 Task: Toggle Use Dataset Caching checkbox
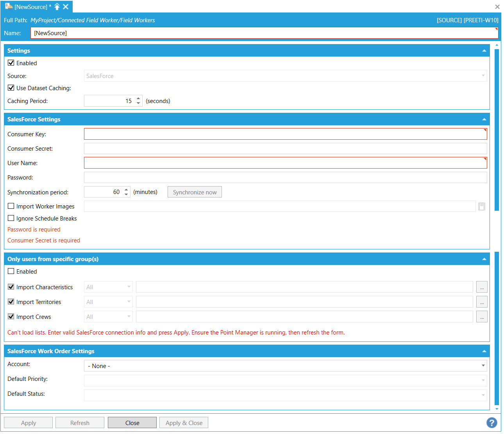[x=11, y=88]
